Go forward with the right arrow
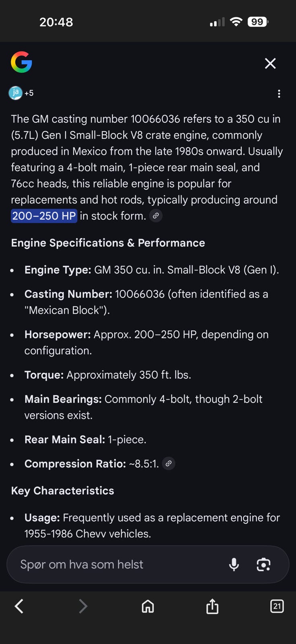 pos(83,606)
